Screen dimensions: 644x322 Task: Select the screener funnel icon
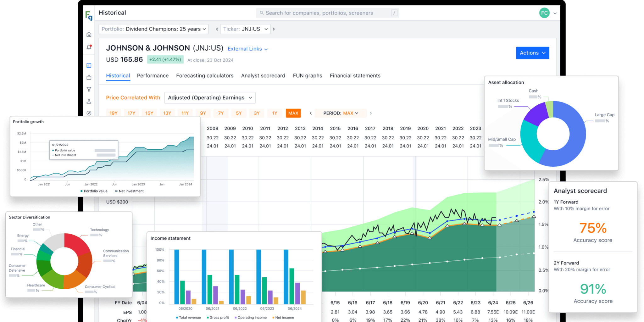[x=89, y=89]
